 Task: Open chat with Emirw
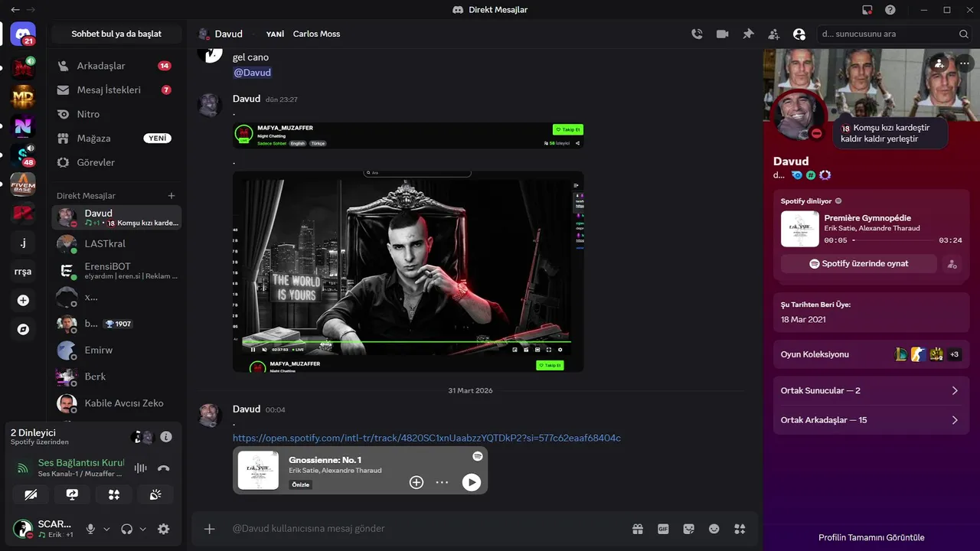coord(116,350)
